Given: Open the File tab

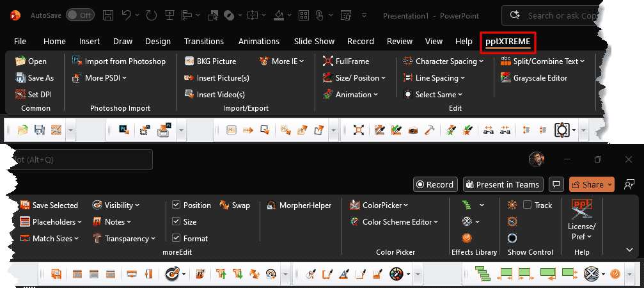Looking at the screenshot, I should [20, 41].
